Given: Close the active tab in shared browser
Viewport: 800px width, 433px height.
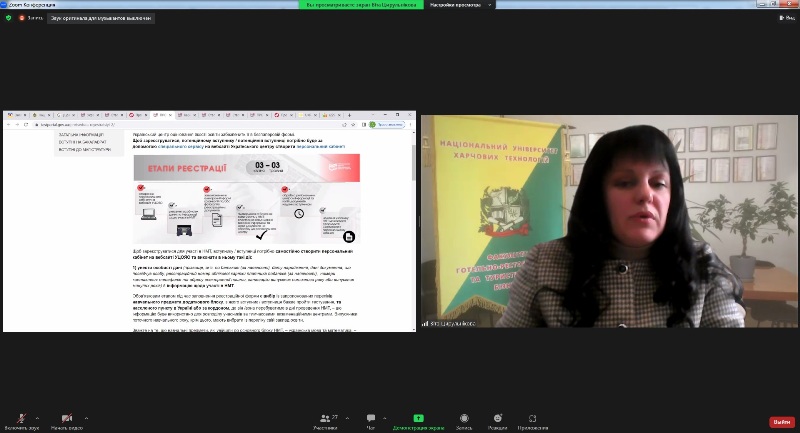Looking at the screenshot, I should [171, 115].
